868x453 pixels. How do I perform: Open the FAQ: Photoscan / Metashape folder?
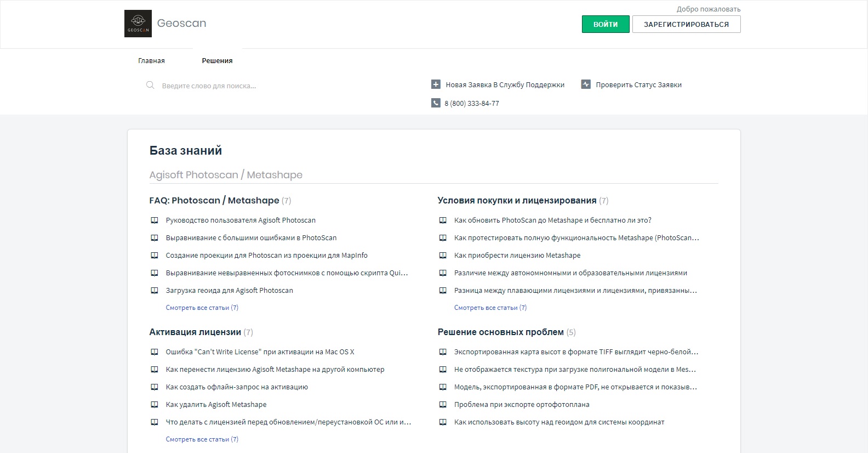coord(214,201)
